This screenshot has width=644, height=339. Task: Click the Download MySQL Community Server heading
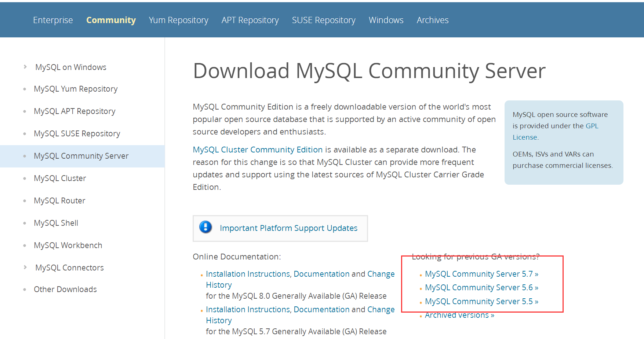point(369,71)
